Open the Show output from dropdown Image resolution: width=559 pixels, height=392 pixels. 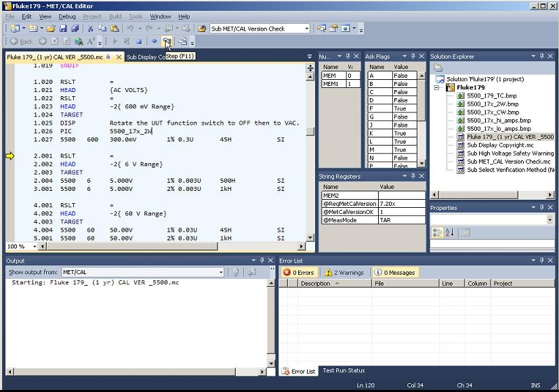221,272
